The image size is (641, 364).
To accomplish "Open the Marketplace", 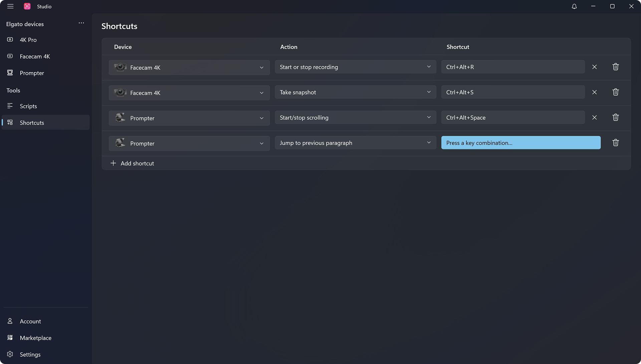I will coord(46,338).
